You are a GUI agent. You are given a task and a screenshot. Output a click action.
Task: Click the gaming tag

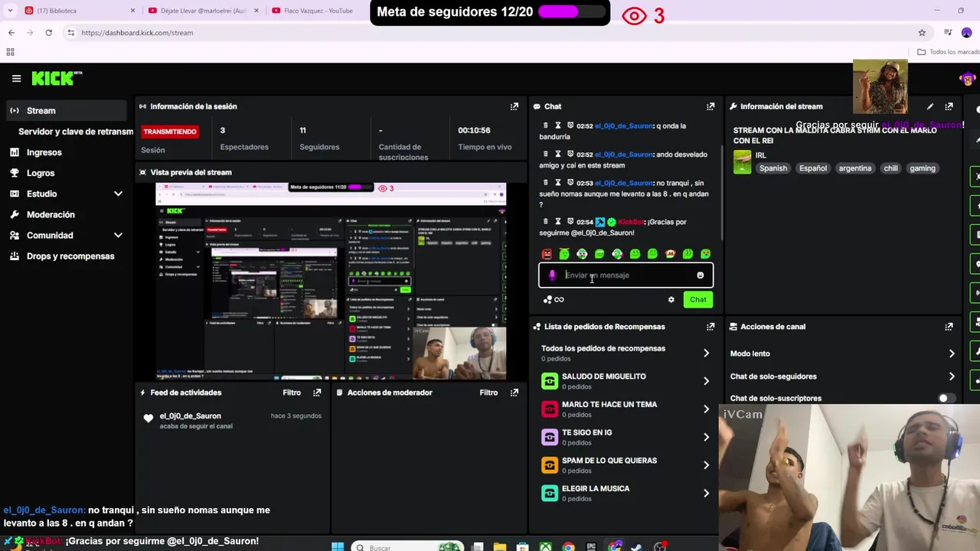pos(922,168)
